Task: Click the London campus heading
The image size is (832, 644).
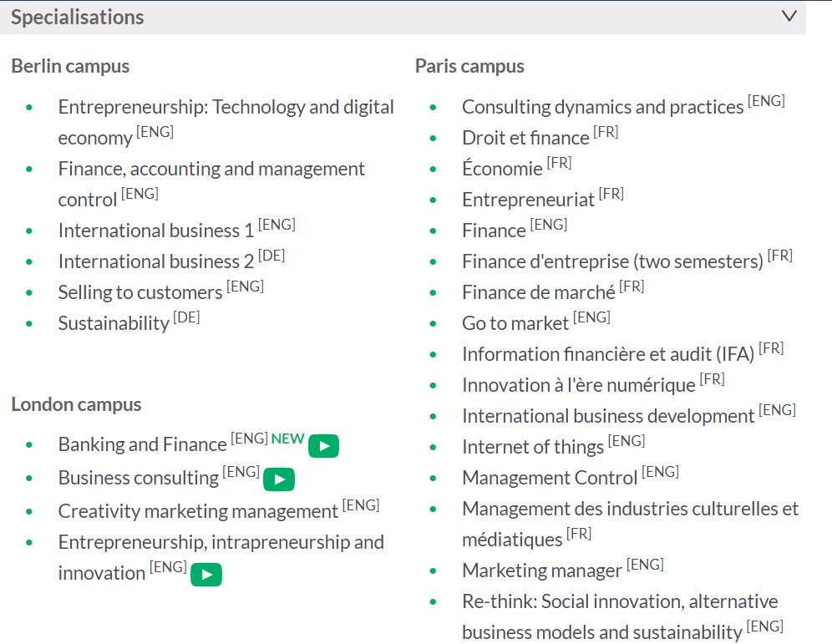Action: [76, 404]
